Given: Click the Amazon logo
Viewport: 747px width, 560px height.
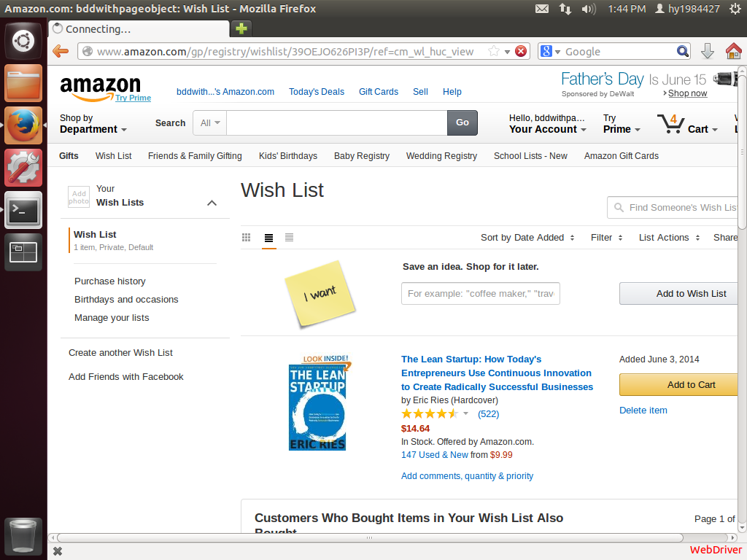Looking at the screenshot, I should click(101, 88).
